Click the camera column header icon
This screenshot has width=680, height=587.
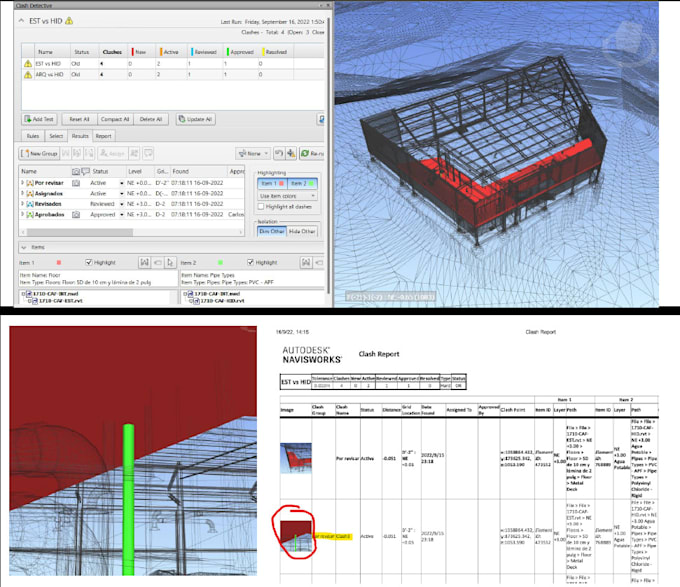(76, 171)
